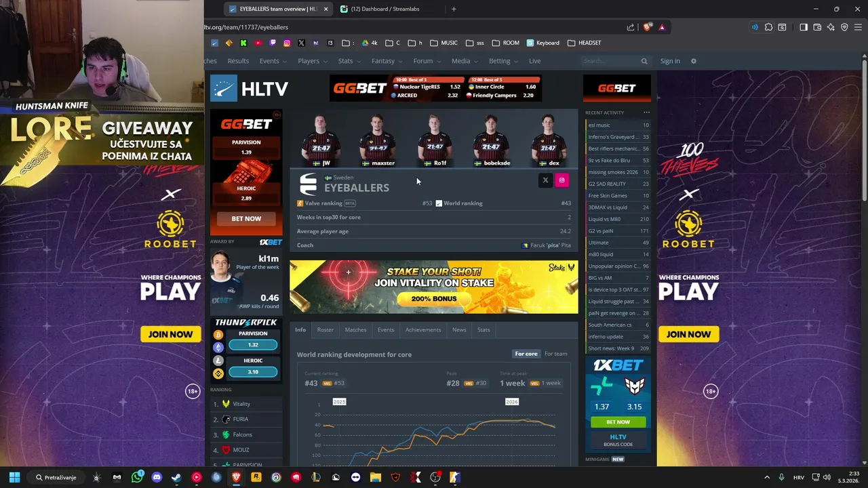Switch to the team Stats tab
The image size is (868, 488).
pyautogui.click(x=484, y=330)
